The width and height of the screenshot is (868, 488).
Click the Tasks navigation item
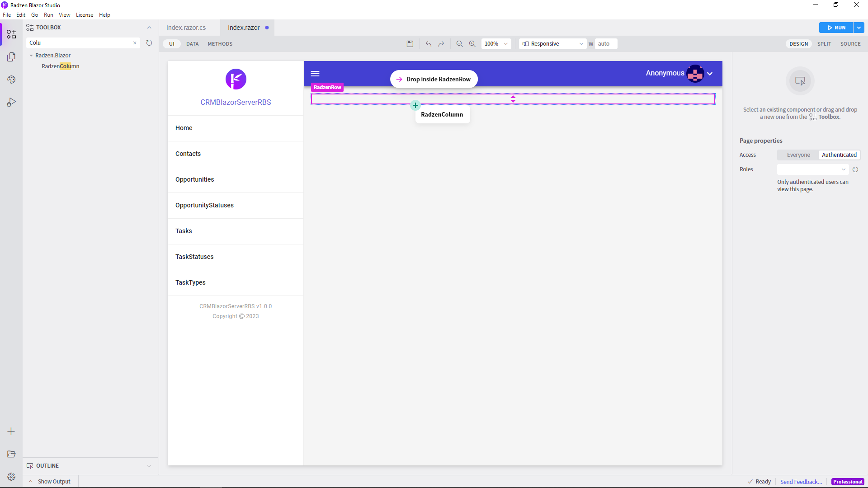(x=236, y=231)
